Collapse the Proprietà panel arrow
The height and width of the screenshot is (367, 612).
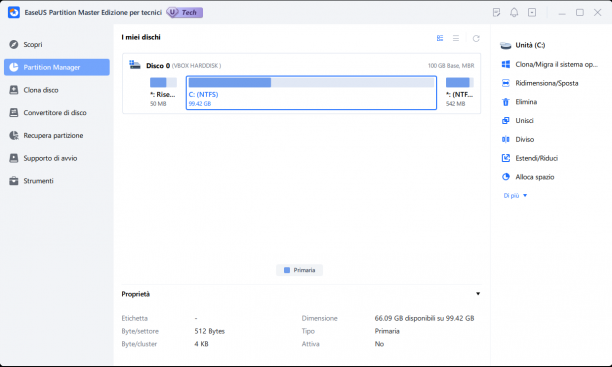pos(478,294)
